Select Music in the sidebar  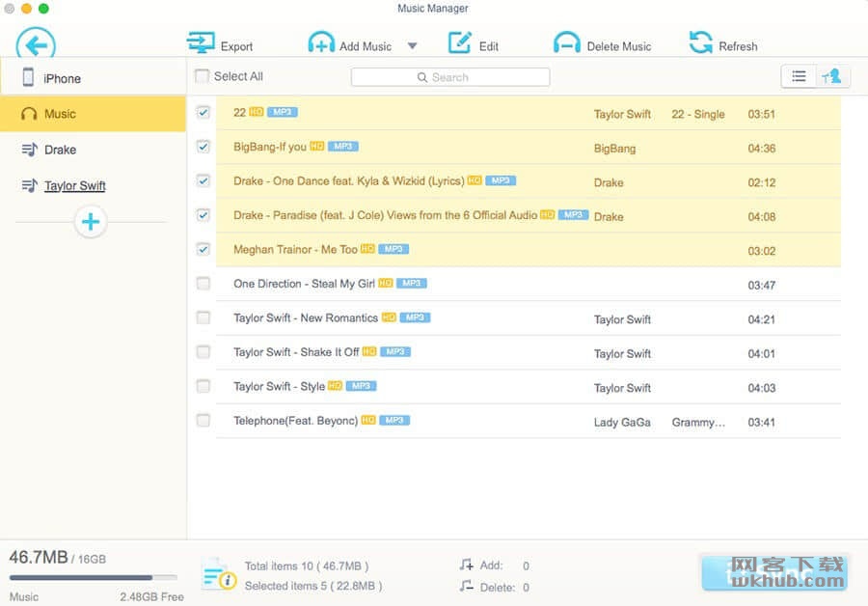[93, 114]
